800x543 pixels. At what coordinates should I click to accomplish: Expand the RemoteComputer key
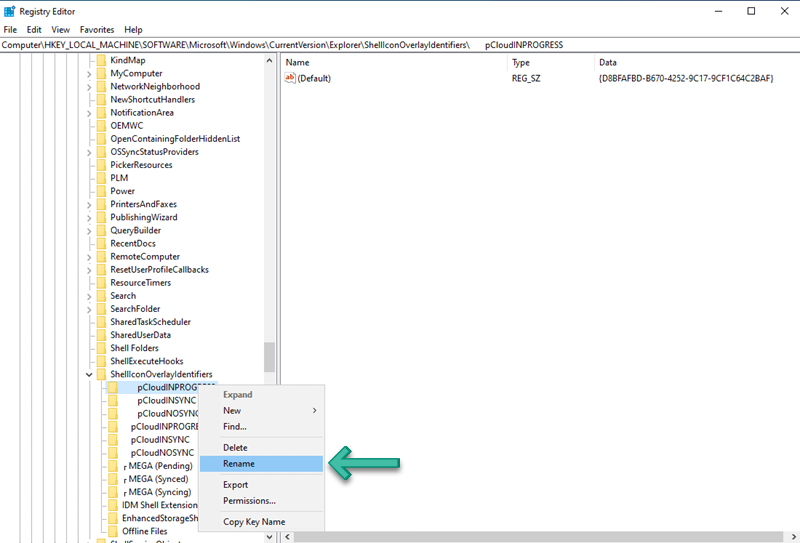(x=89, y=257)
